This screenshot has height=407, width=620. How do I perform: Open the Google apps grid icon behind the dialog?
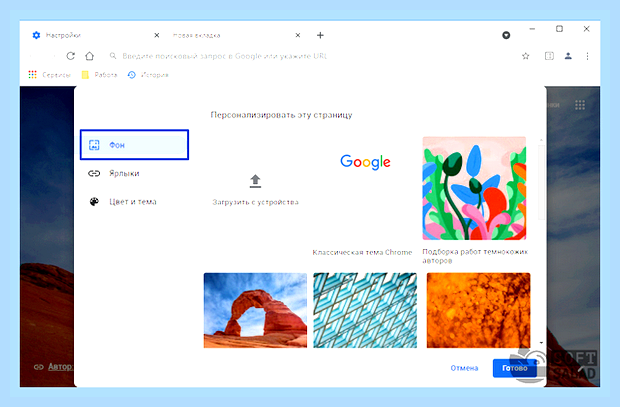tap(580, 105)
